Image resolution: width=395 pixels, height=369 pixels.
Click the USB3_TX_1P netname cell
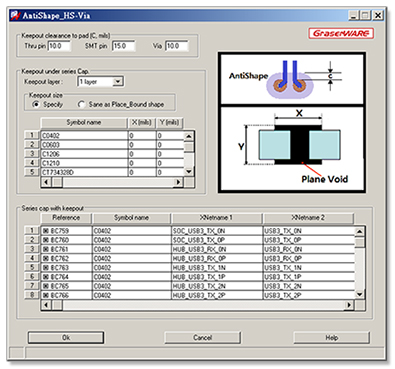tap(309, 277)
